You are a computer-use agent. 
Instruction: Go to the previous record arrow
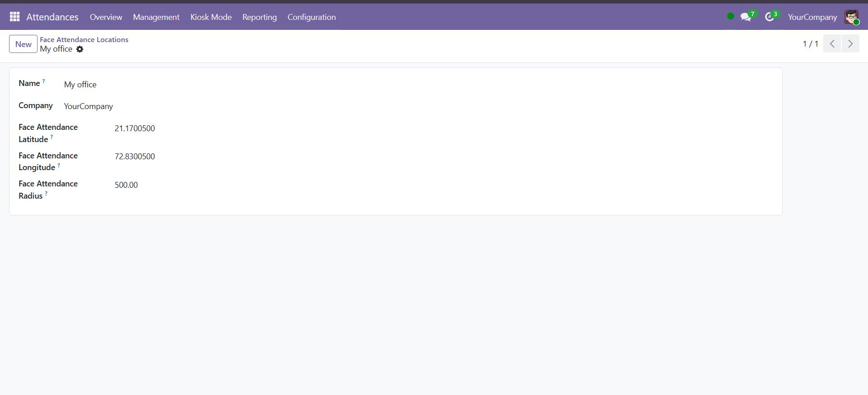[832, 43]
